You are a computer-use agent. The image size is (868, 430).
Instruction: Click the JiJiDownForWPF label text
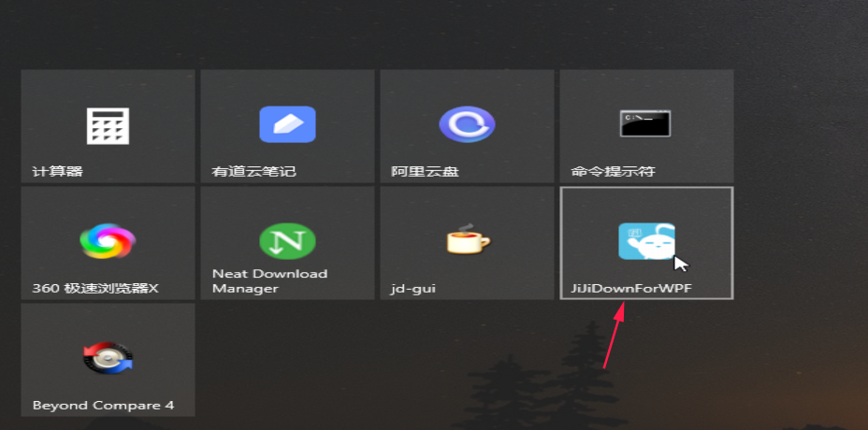[x=631, y=288]
